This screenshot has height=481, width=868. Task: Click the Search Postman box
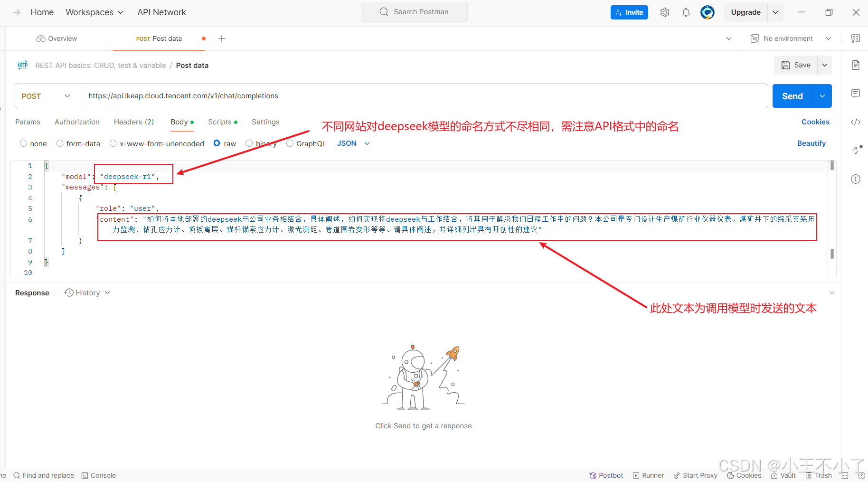pyautogui.click(x=414, y=12)
